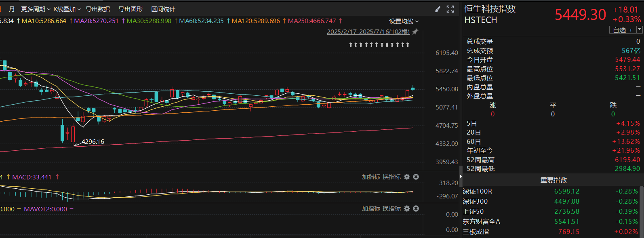The width and height of the screenshot is (644, 238).
Task: Click the MAVOL2:0.000 label
Action: [x=45, y=209]
